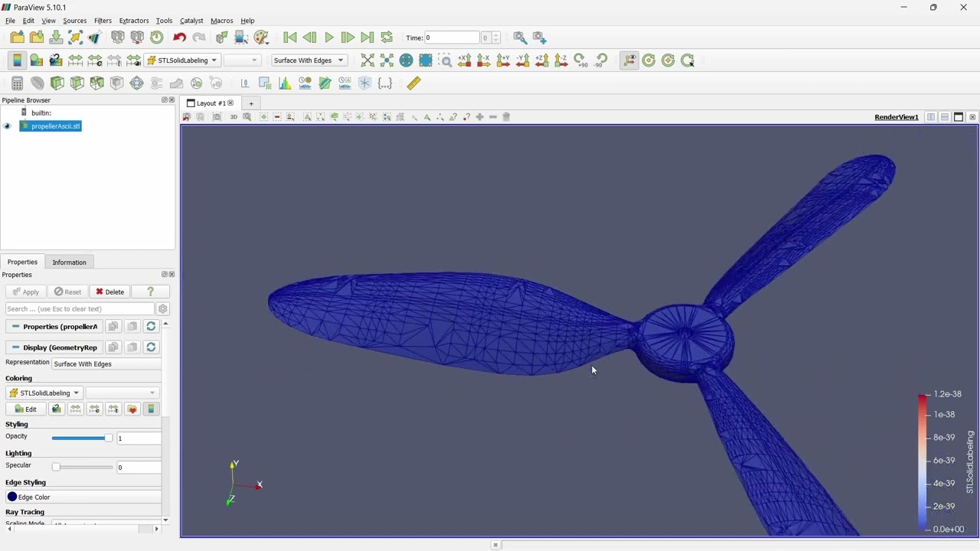The width and height of the screenshot is (980, 551).
Task: Click the Clip filter icon
Action: tap(57, 83)
